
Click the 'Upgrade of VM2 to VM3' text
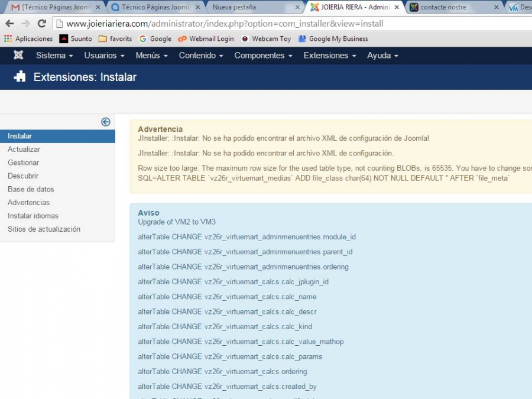177,222
